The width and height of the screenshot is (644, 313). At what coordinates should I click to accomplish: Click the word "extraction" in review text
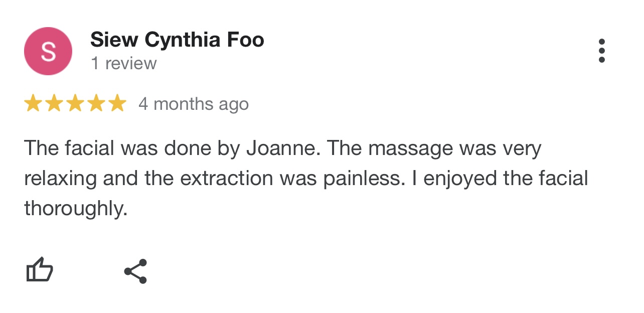click(x=227, y=179)
